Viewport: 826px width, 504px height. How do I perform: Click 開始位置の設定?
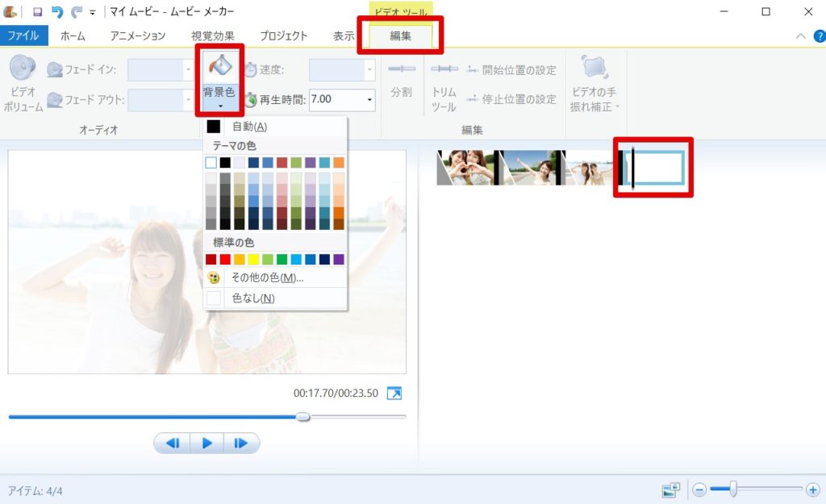point(511,70)
